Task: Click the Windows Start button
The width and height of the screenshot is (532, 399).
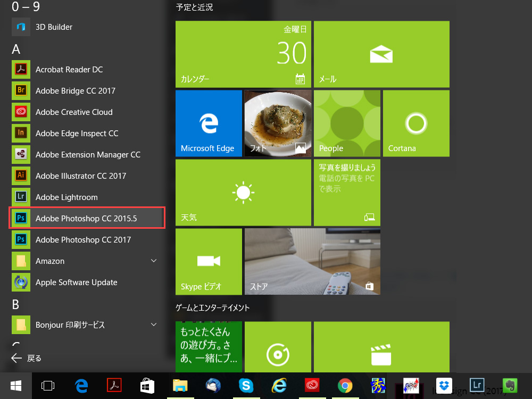Action: pyautogui.click(x=16, y=386)
